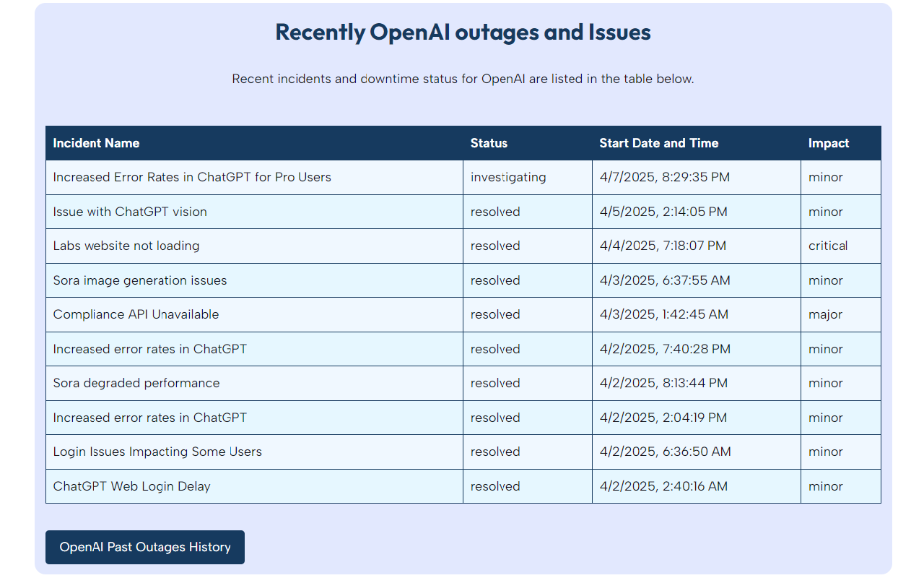Click the date '4/4/2025, 7:18:07 PM'
The width and height of the screenshot is (924, 578).
(x=663, y=246)
